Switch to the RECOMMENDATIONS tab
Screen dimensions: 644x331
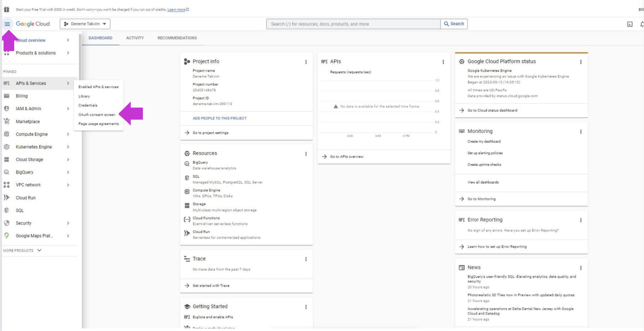pyautogui.click(x=177, y=38)
